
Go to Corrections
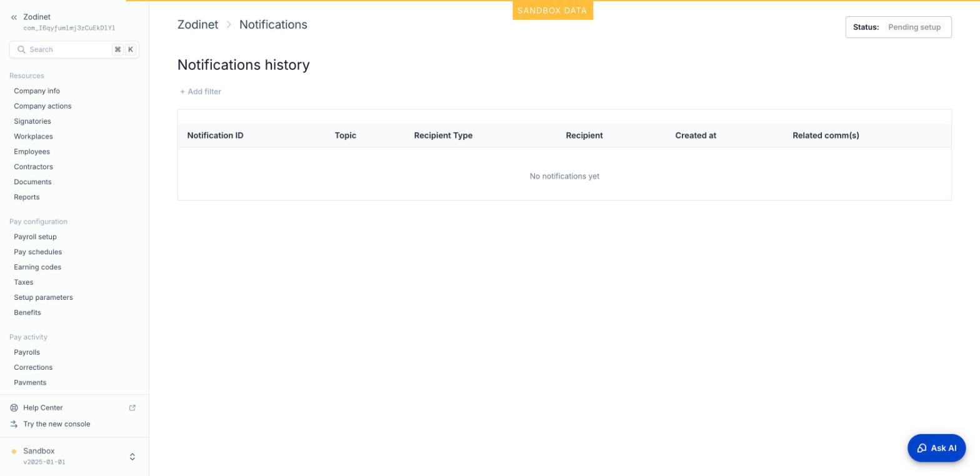[33, 367]
